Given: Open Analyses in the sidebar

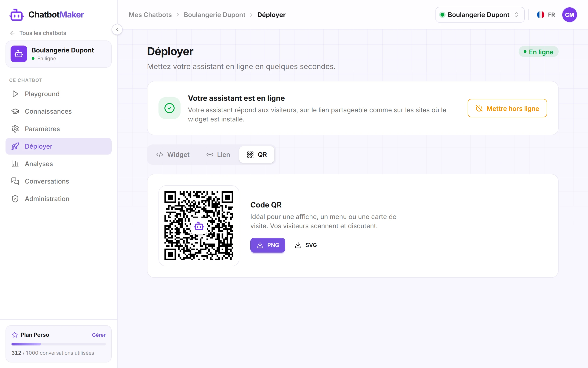Looking at the screenshot, I should (x=59, y=164).
